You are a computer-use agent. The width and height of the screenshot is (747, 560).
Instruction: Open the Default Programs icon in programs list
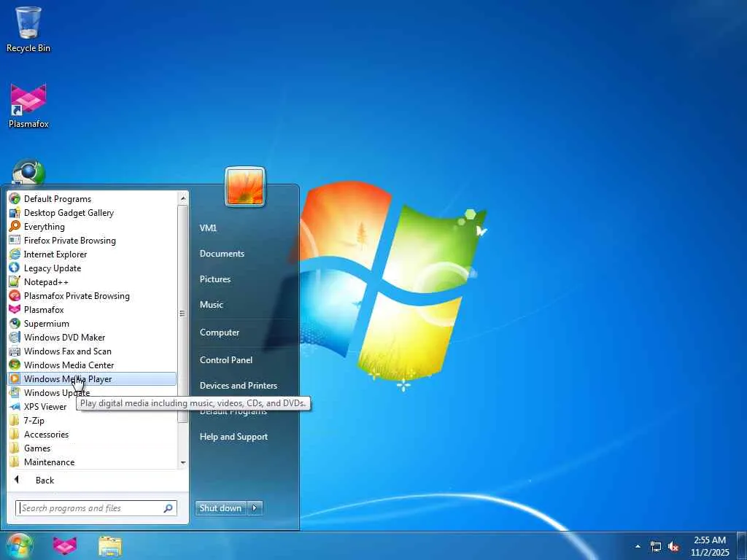click(x=15, y=198)
